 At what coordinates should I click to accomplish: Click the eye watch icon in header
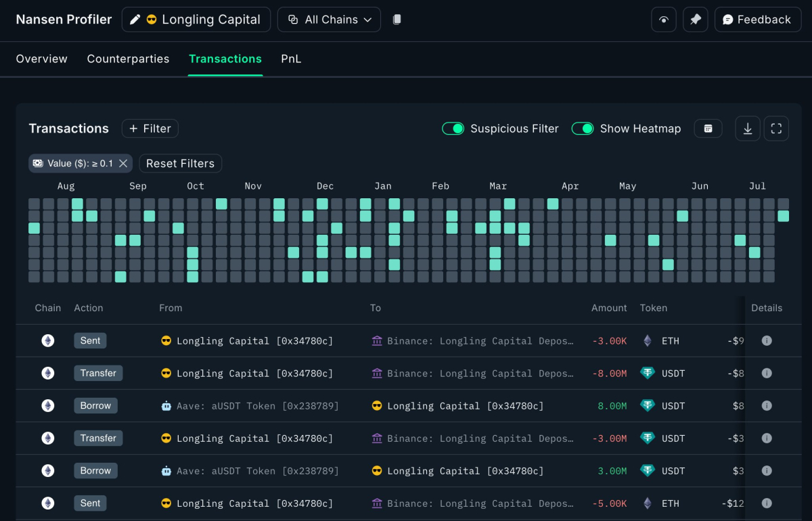coord(664,20)
